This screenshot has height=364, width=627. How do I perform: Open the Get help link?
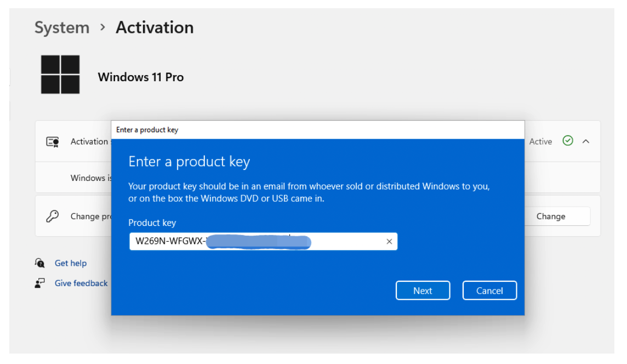[71, 263]
